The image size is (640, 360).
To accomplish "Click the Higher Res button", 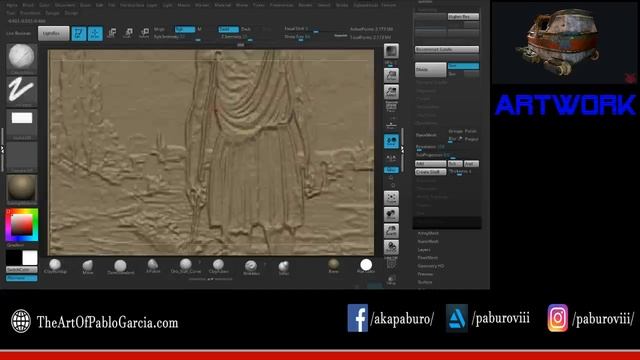I will 463,17.
